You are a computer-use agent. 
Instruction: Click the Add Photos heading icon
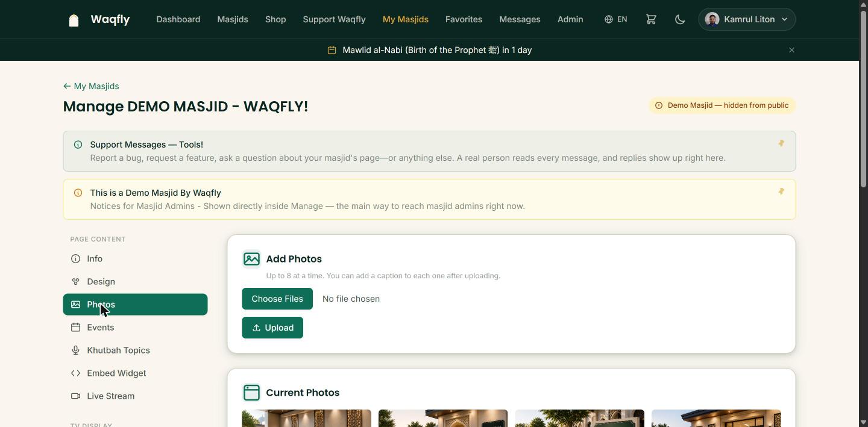tap(251, 259)
